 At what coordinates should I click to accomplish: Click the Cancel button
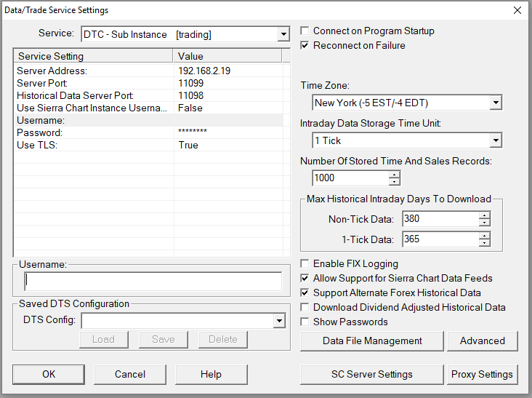[x=130, y=374]
